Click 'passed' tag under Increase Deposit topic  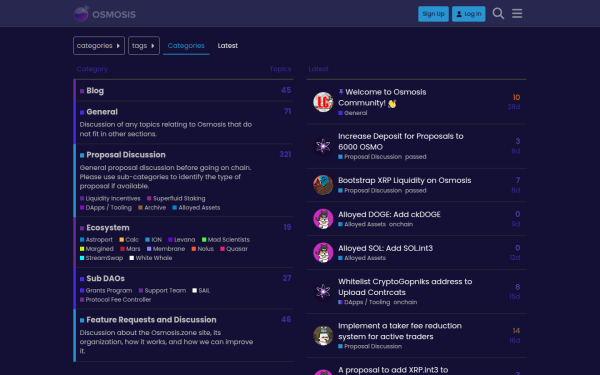pyautogui.click(x=416, y=157)
